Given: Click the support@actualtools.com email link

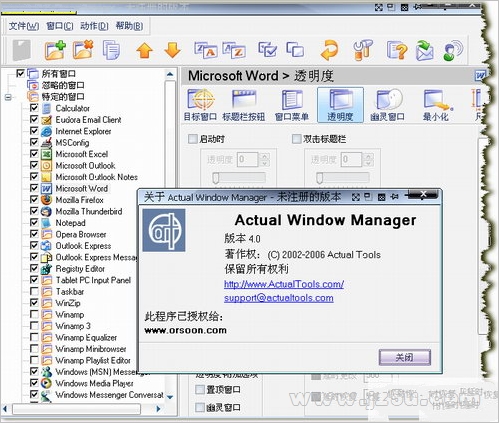Looking at the screenshot, I should [279, 298].
